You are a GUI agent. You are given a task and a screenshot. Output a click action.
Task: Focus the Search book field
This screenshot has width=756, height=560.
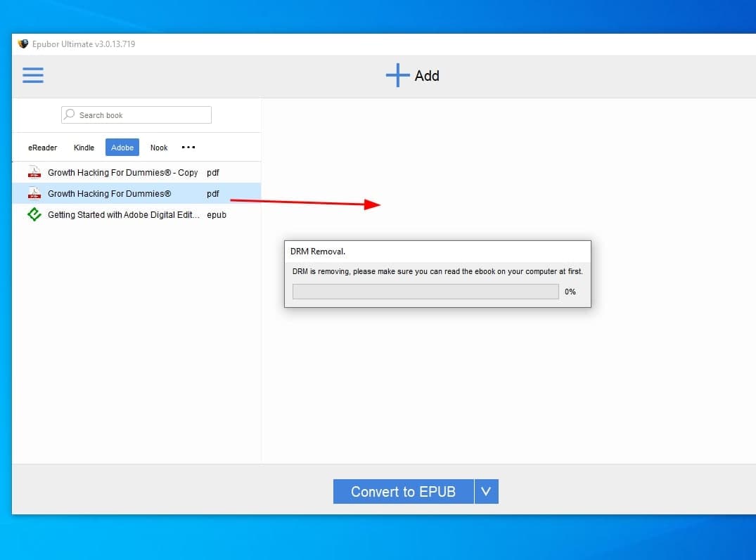pos(141,115)
